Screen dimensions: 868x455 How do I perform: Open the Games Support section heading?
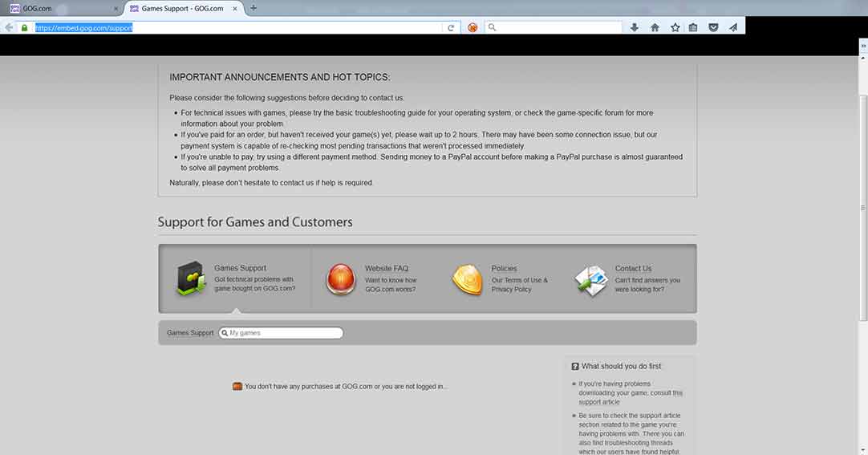click(x=240, y=268)
